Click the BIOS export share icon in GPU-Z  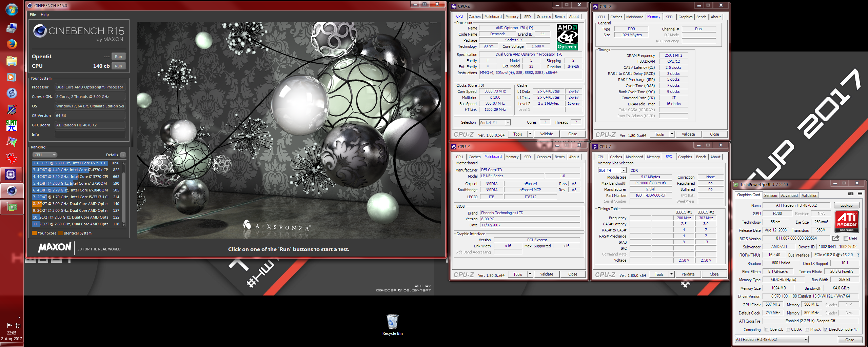836,238
